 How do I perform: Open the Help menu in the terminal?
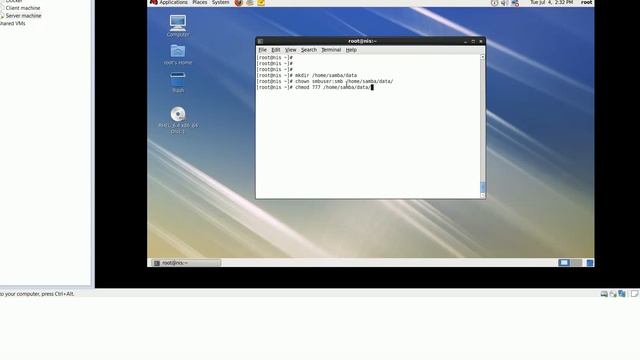[x=351, y=50]
